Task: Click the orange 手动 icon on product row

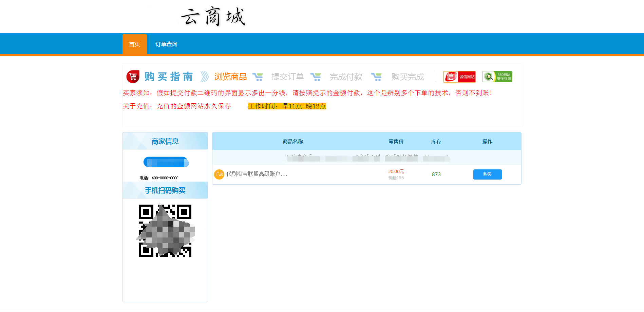Action: (x=219, y=174)
